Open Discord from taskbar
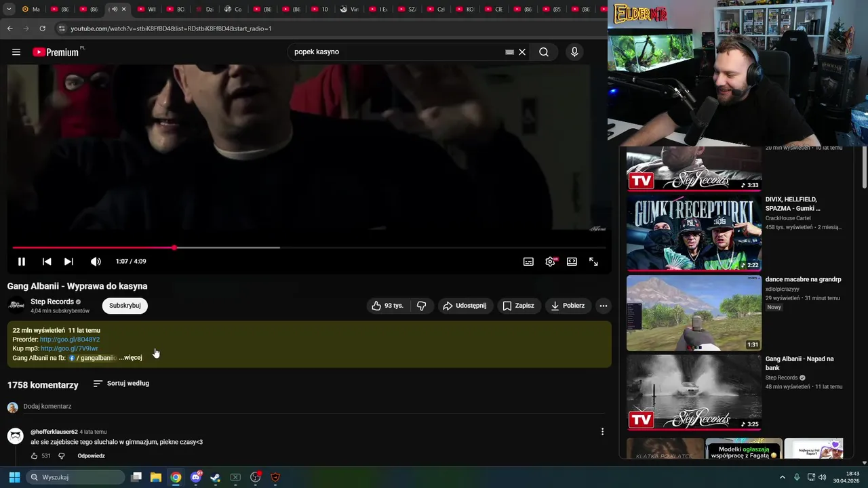 click(196, 477)
